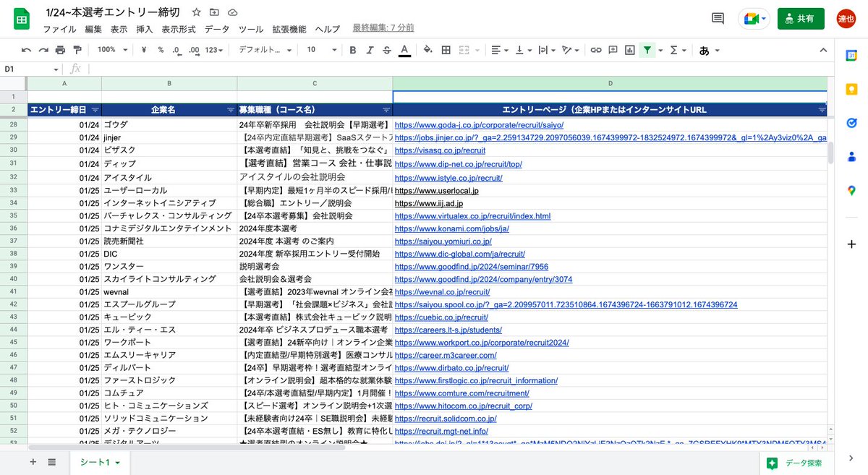Open vertical align dropdown
Image resolution: width=868 pixels, height=475 pixels.
click(x=523, y=50)
